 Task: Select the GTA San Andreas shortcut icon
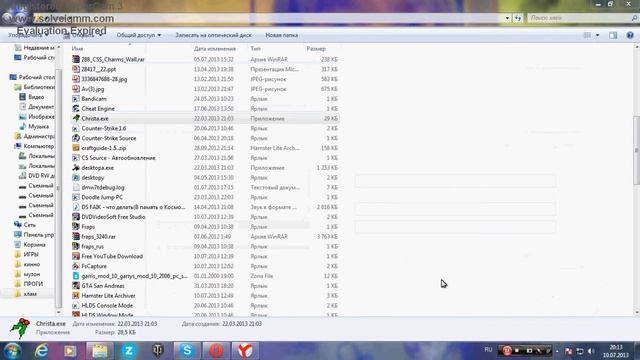pos(76,286)
